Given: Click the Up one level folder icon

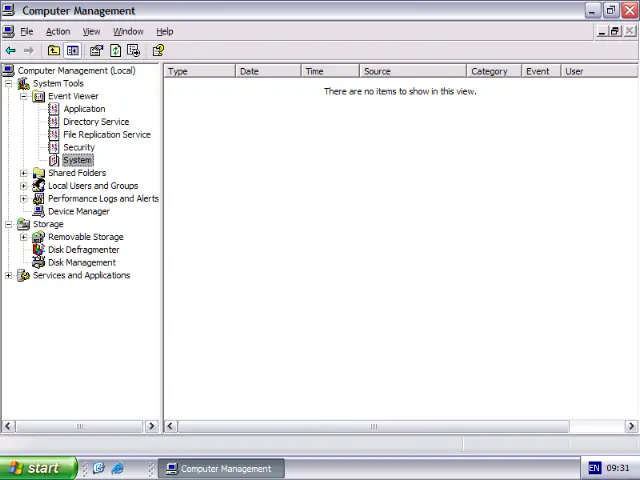Looking at the screenshot, I should pos(53,51).
